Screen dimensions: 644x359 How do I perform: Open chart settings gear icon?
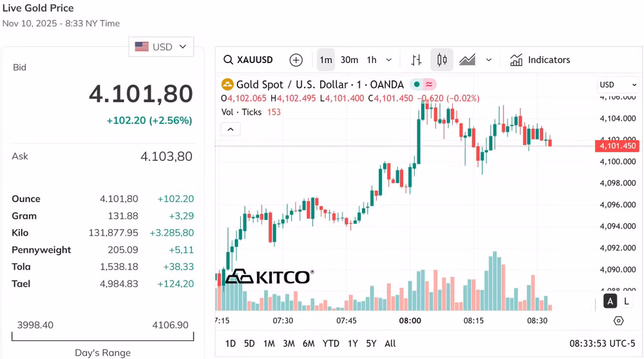click(x=618, y=321)
